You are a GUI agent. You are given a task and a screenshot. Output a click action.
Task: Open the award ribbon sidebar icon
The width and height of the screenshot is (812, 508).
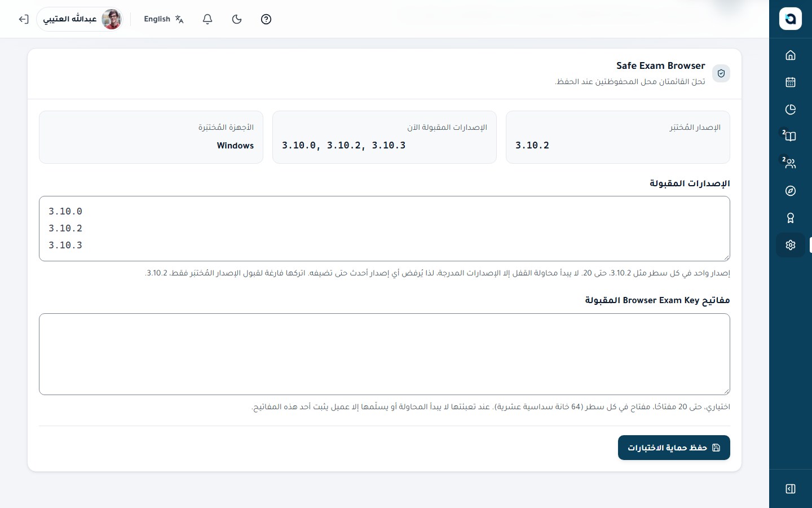coord(791,218)
